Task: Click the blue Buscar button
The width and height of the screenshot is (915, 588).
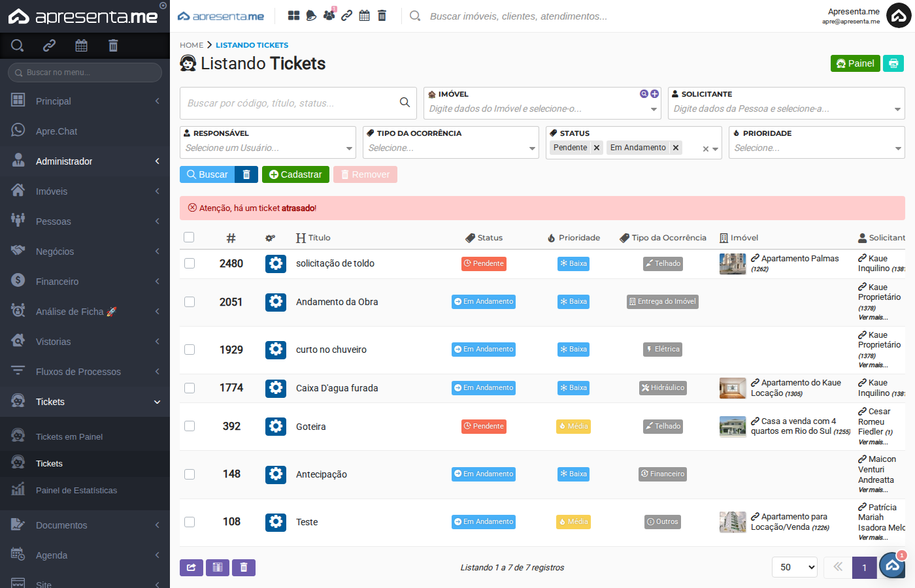Action: tap(207, 174)
